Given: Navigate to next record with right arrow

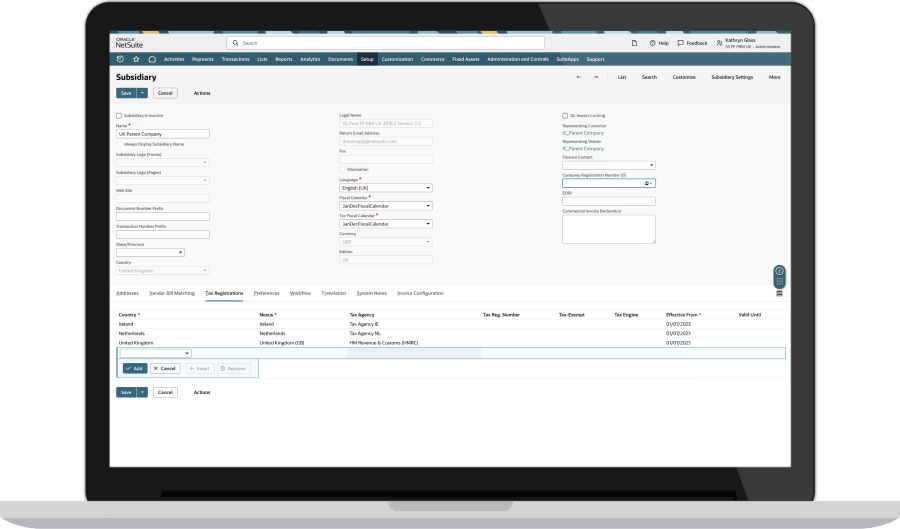Looking at the screenshot, I should pyautogui.click(x=596, y=77).
